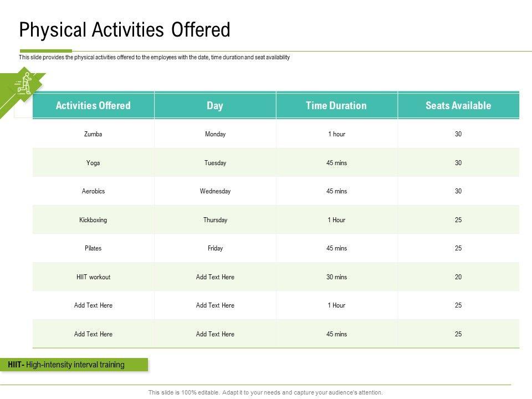This screenshot has width=532, height=399.
Task: Click the Zumba activity cell
Action: click(93, 134)
